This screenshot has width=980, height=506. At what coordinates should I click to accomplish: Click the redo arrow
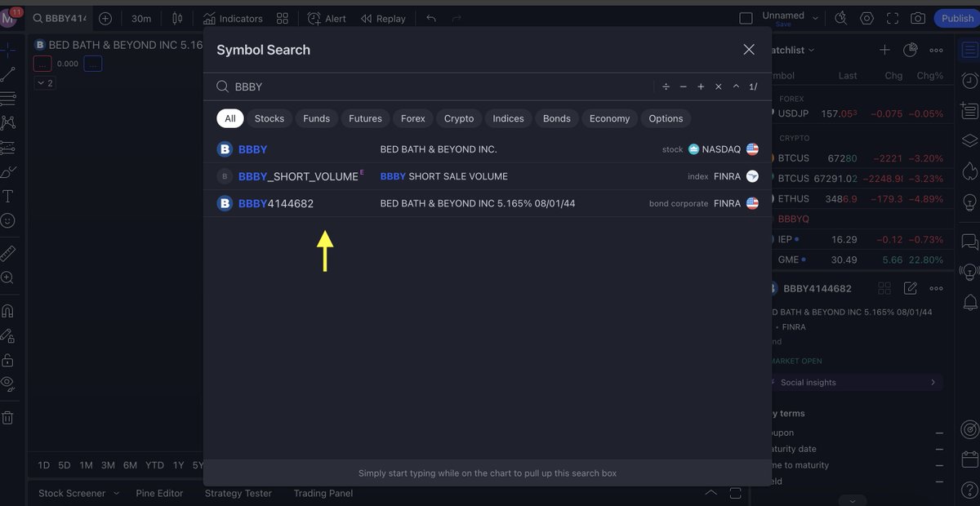point(457,18)
